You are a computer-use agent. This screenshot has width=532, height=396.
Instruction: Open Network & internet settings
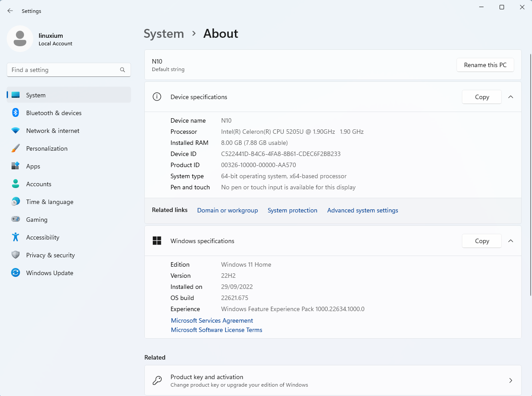point(69,131)
